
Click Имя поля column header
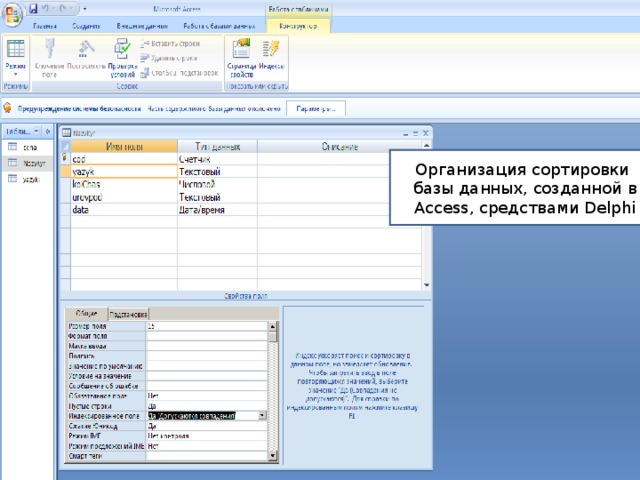click(x=124, y=146)
